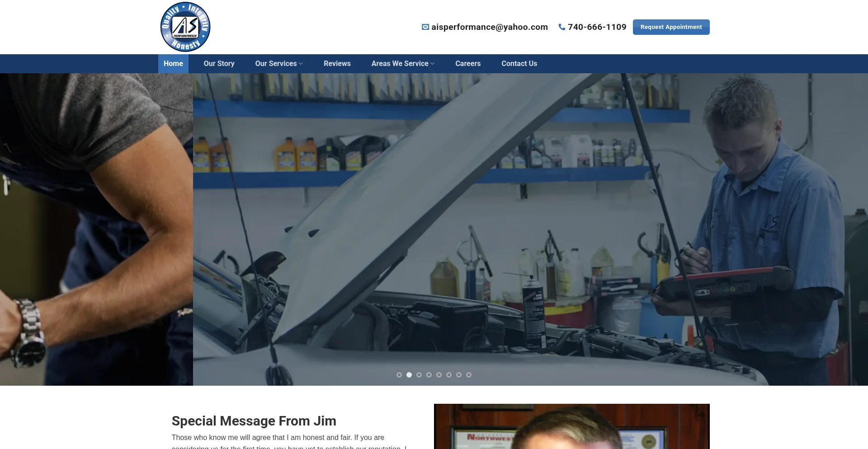
Task: Select the fourth slideshow dot
Action: pos(429,375)
